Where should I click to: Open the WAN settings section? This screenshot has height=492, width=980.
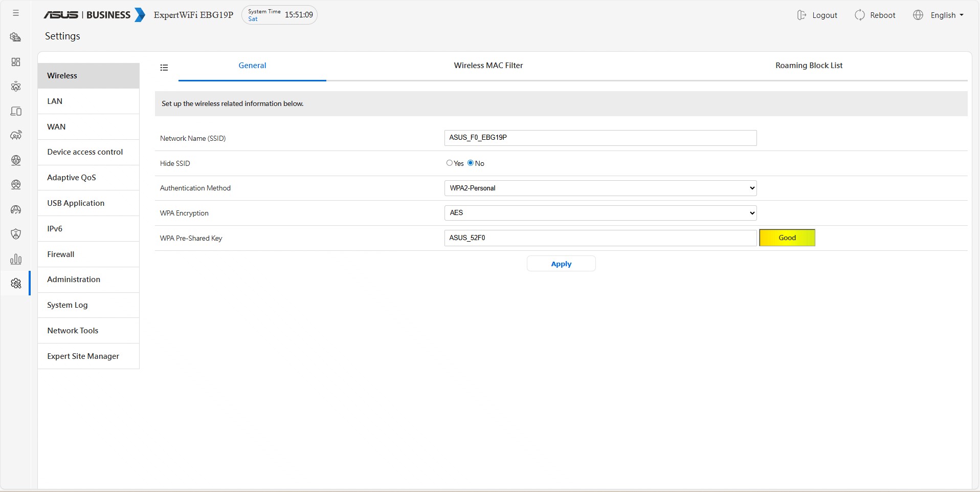click(x=88, y=127)
